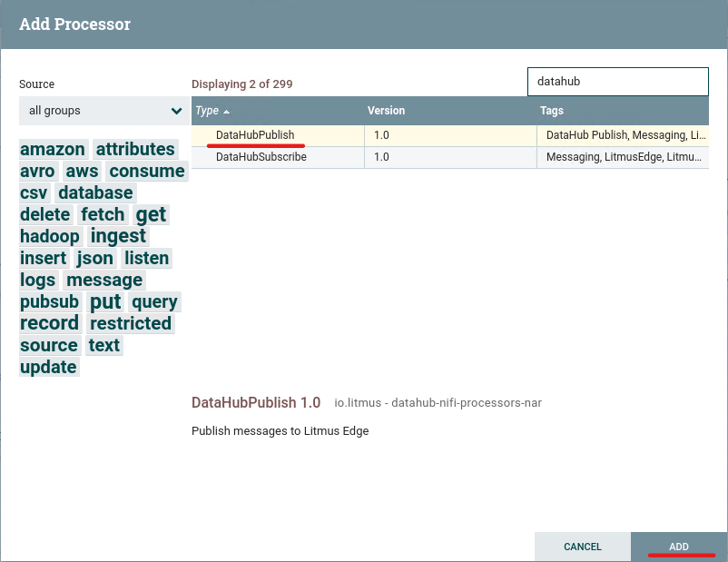Select the DataHubSubscribe processor row
Image resolution: width=728 pixels, height=562 pixels.
pyautogui.click(x=450, y=157)
